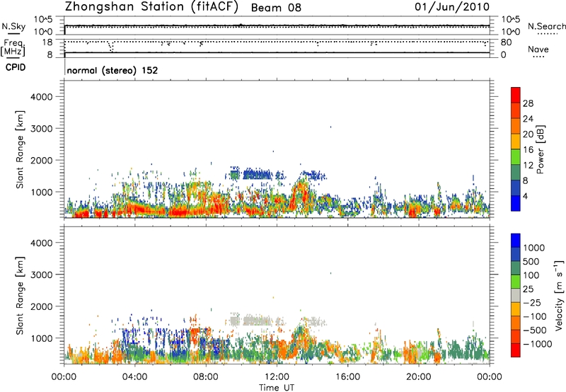566x392 pixels.
Task: Click the CPID label
Action: tap(16, 67)
